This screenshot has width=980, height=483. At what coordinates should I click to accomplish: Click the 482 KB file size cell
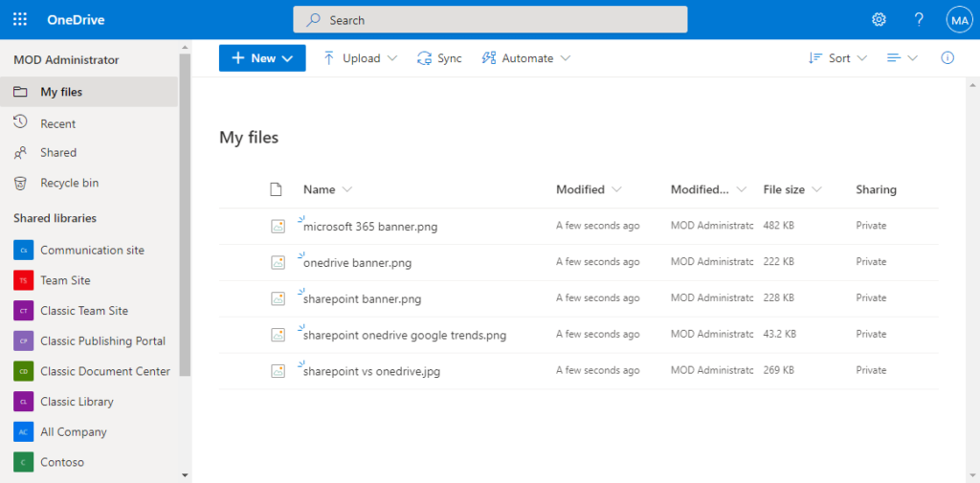[779, 226]
